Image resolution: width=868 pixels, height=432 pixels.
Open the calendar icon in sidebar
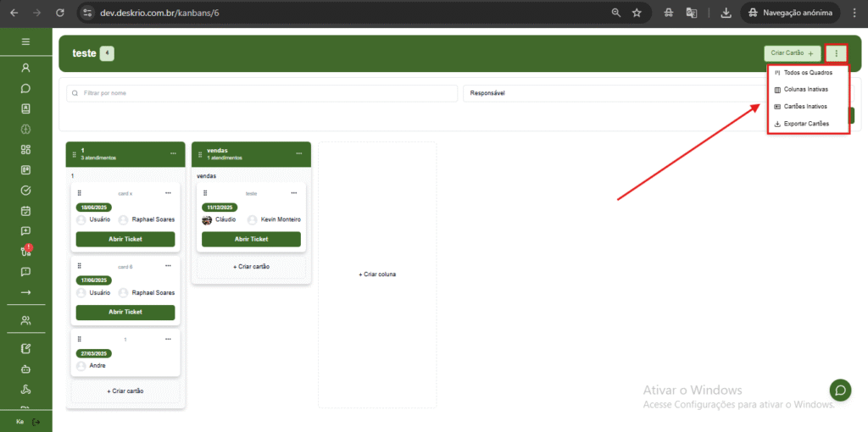coord(25,211)
